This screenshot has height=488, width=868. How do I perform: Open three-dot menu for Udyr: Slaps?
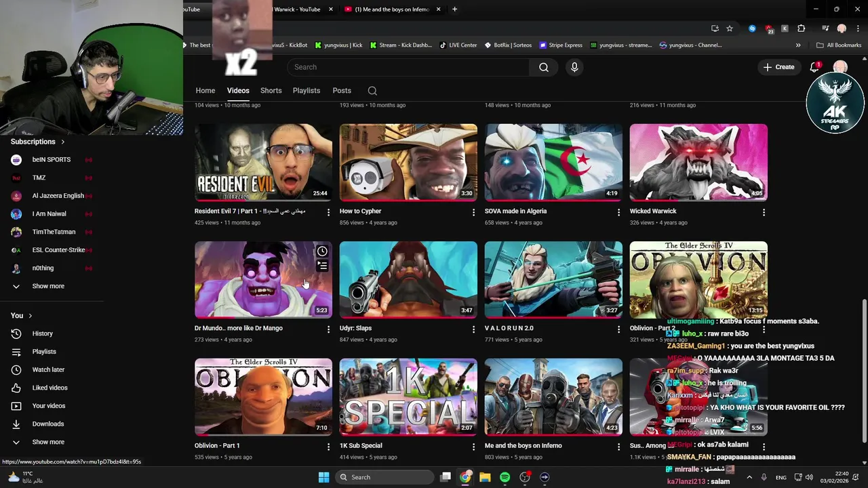473,329
